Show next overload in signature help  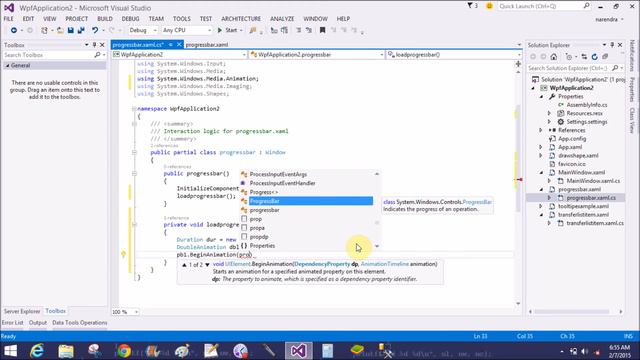tap(207, 265)
